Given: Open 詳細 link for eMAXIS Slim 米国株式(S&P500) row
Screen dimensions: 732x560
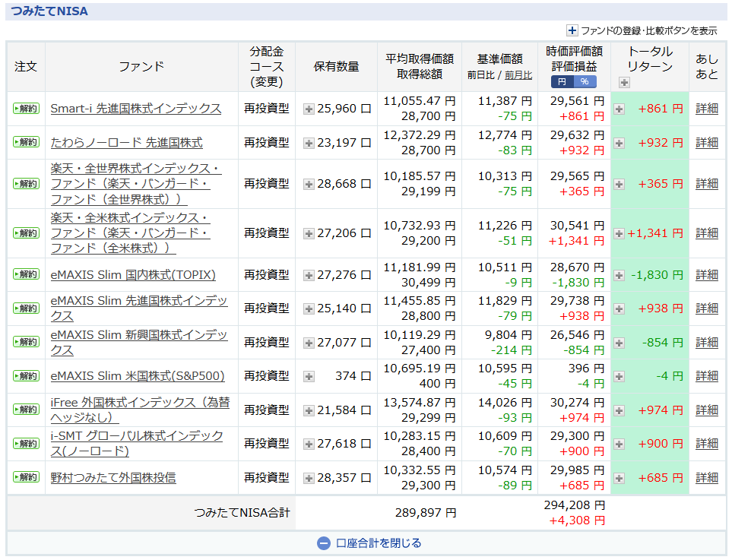Looking at the screenshot, I should [707, 376].
